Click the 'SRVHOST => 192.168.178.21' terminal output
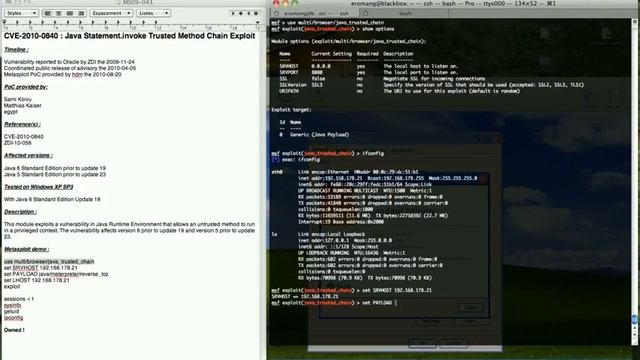The width and height of the screenshot is (640, 360). click(305, 296)
